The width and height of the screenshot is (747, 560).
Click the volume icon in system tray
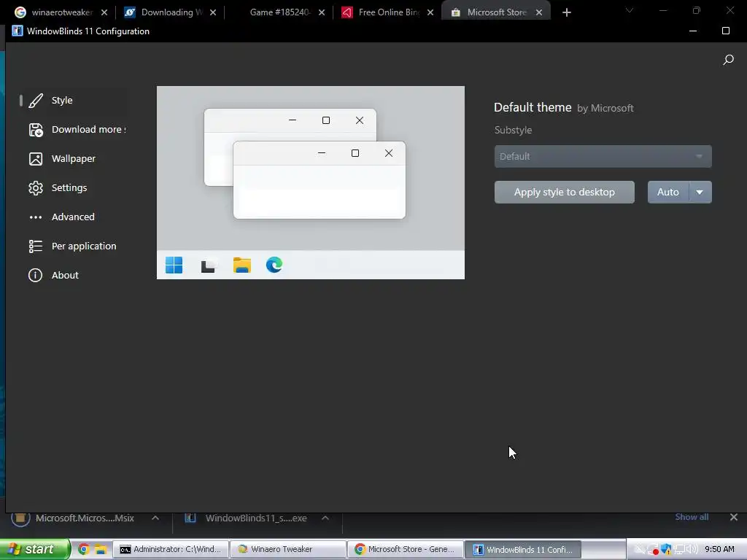(692, 549)
